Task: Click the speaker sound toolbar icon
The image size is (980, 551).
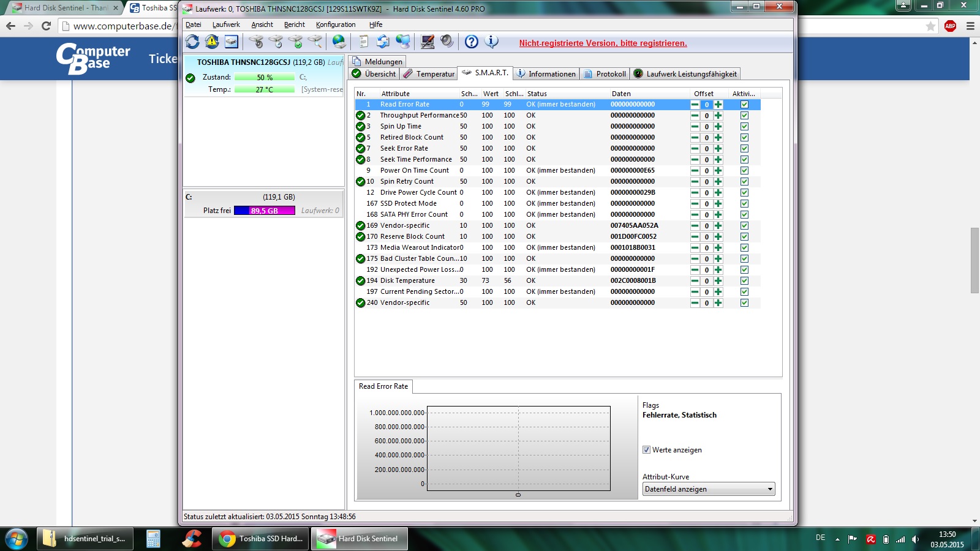Action: coord(447,42)
